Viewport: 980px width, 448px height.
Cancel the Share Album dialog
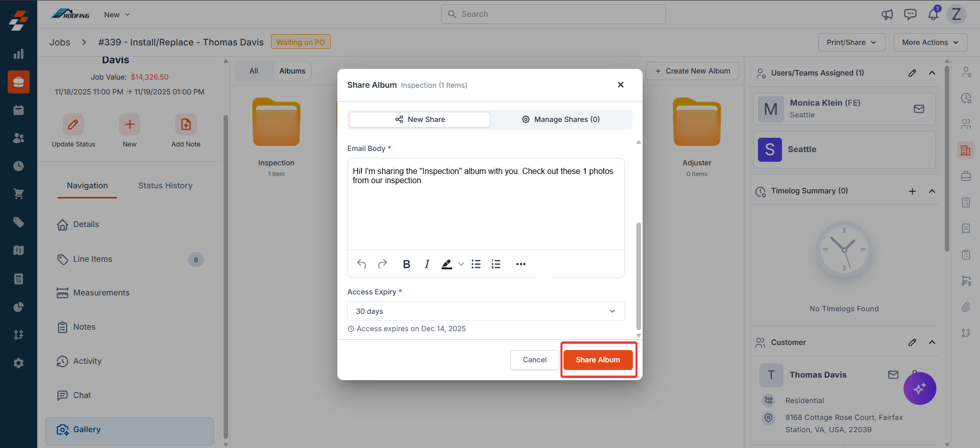pos(534,360)
